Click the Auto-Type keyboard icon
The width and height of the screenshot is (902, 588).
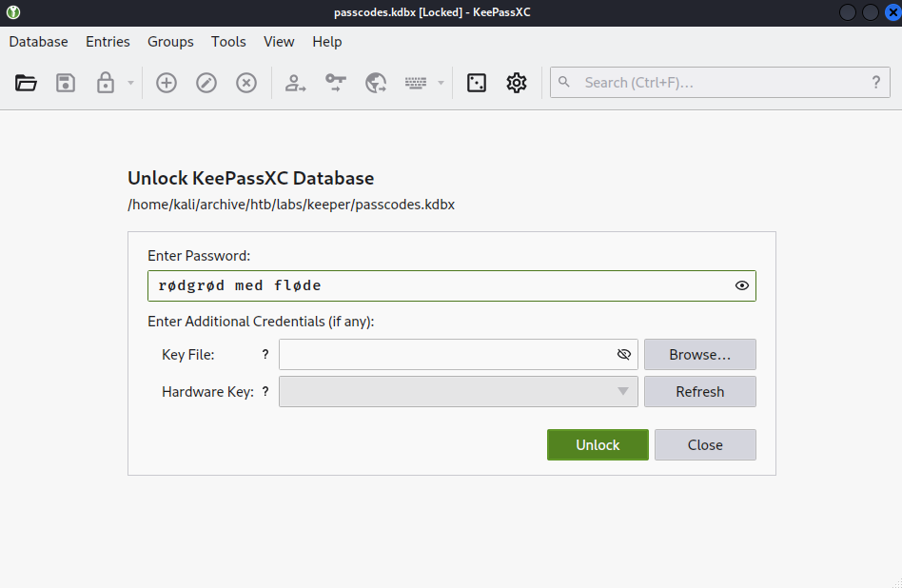[416, 83]
